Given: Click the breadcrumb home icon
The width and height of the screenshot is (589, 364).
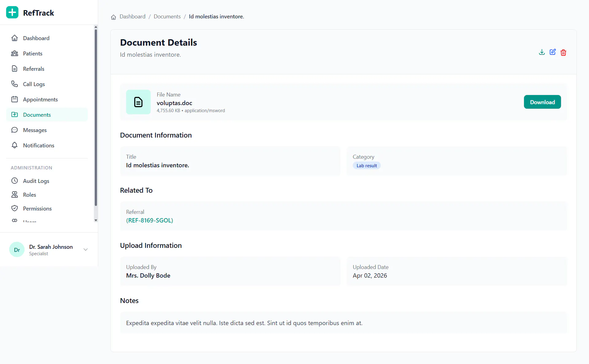Looking at the screenshot, I should pyautogui.click(x=114, y=17).
